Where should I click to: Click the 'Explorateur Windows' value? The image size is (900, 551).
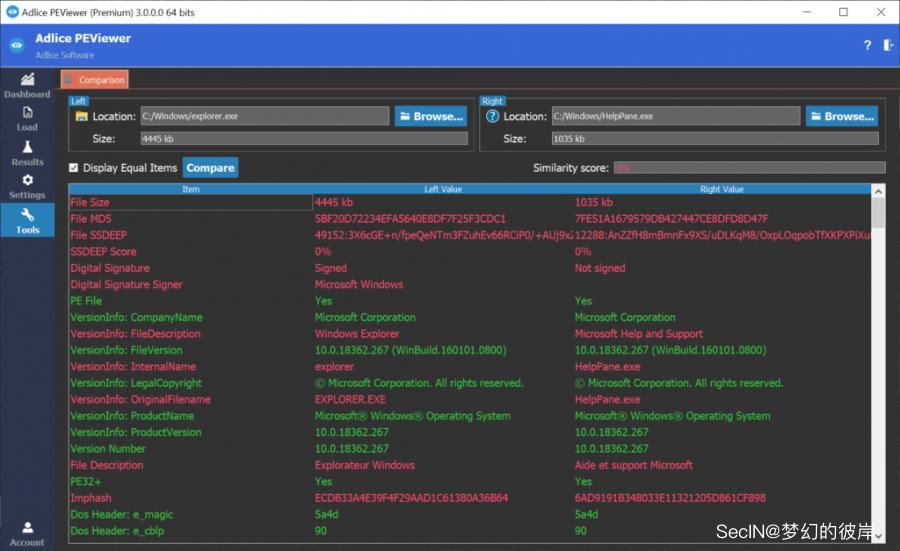point(364,465)
